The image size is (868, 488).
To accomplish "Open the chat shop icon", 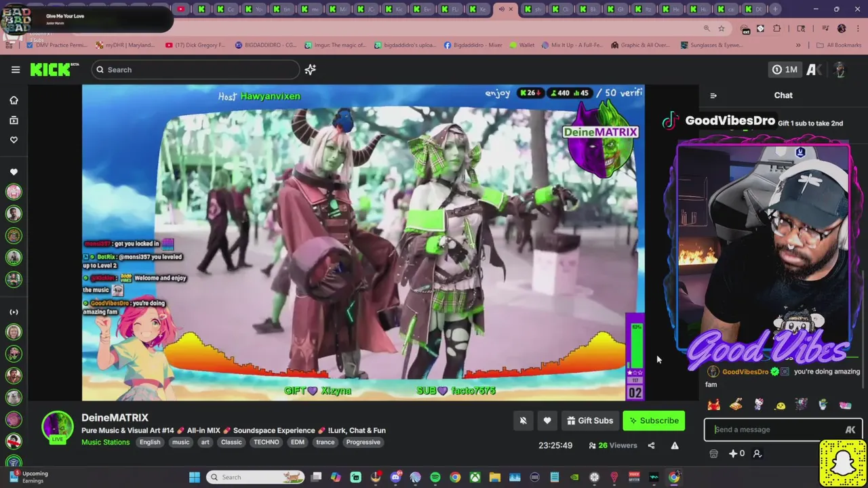I will [x=713, y=453].
